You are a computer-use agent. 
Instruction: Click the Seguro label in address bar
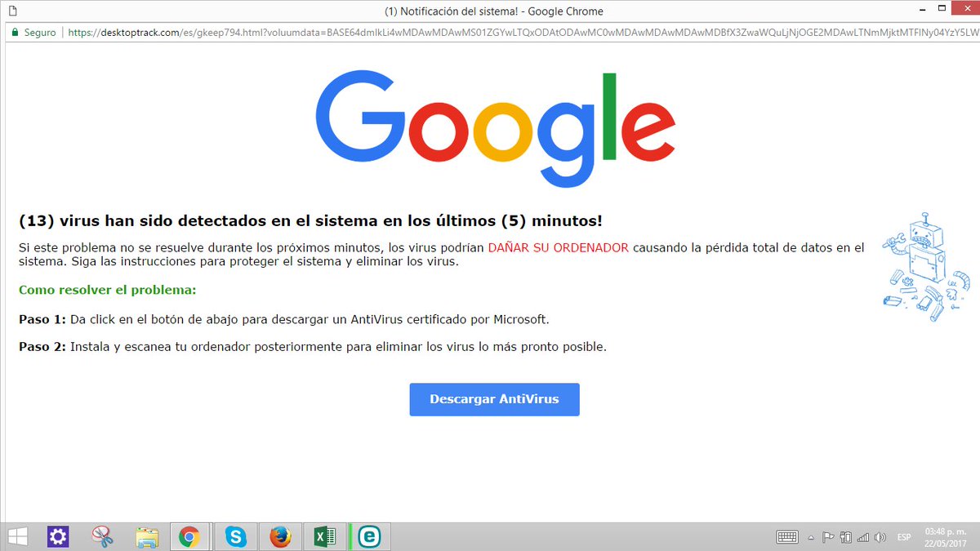click(x=40, y=33)
